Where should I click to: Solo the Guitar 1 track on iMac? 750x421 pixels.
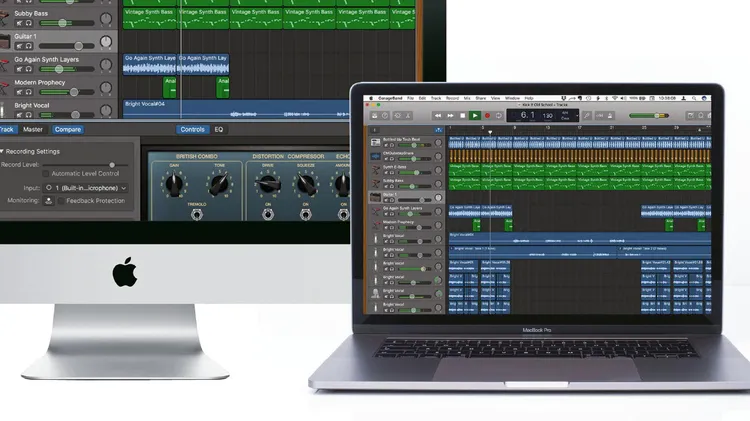(x=28, y=46)
